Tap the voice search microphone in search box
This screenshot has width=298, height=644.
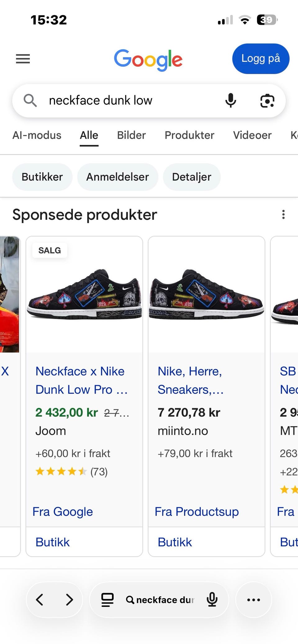(x=230, y=101)
